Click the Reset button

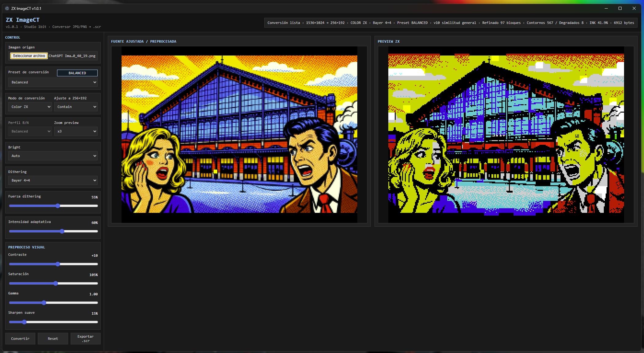53,339
